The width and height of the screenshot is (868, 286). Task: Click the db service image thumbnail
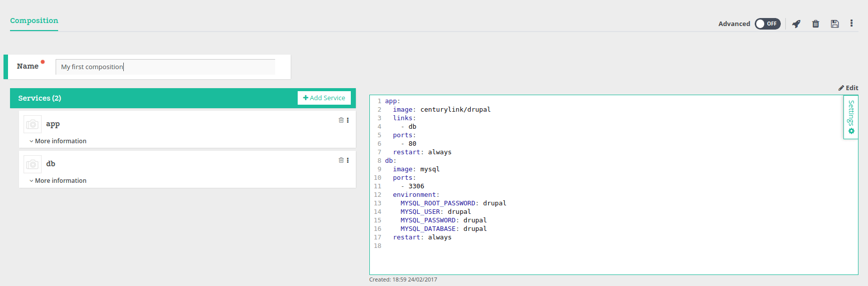tap(33, 164)
